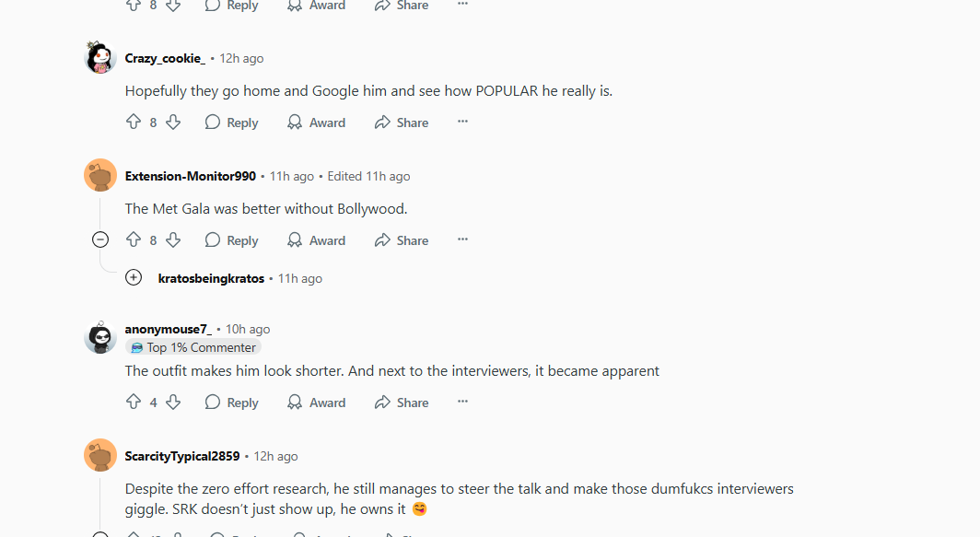This screenshot has height=537, width=980.
Task: Award anonymouse7_'s comment
Action: [x=316, y=403]
